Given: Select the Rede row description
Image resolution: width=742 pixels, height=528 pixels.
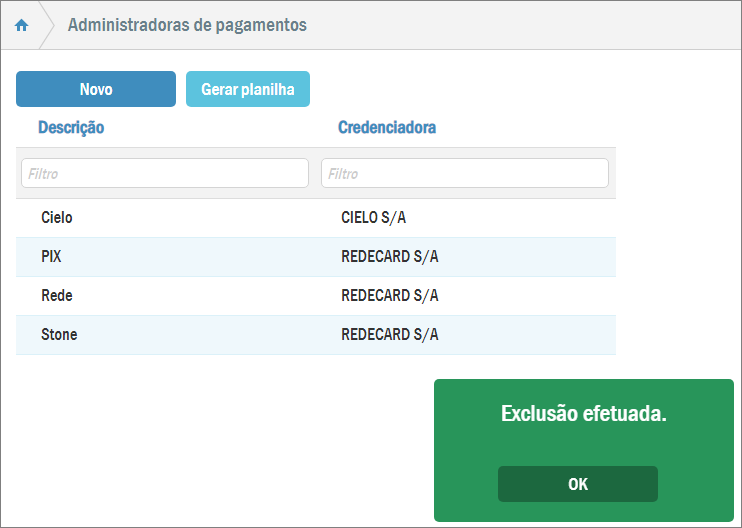Looking at the screenshot, I should click(x=57, y=296).
